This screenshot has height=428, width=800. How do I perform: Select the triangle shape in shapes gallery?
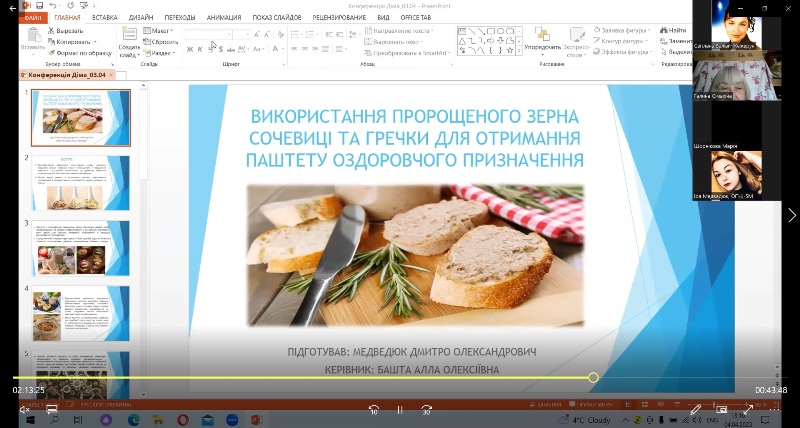(462, 40)
